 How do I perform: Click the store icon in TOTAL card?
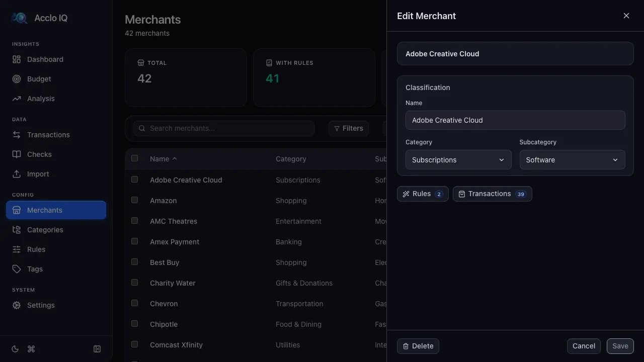click(141, 63)
